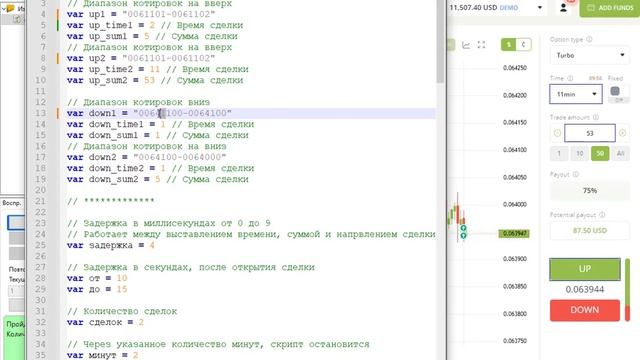The image size is (640, 360).
Task: Open the chart type line icon
Action: point(466,45)
